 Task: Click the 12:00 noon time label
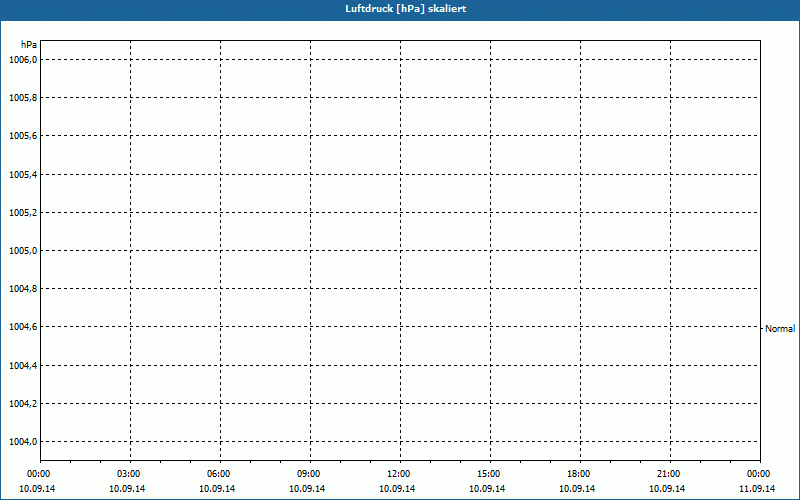click(399, 474)
